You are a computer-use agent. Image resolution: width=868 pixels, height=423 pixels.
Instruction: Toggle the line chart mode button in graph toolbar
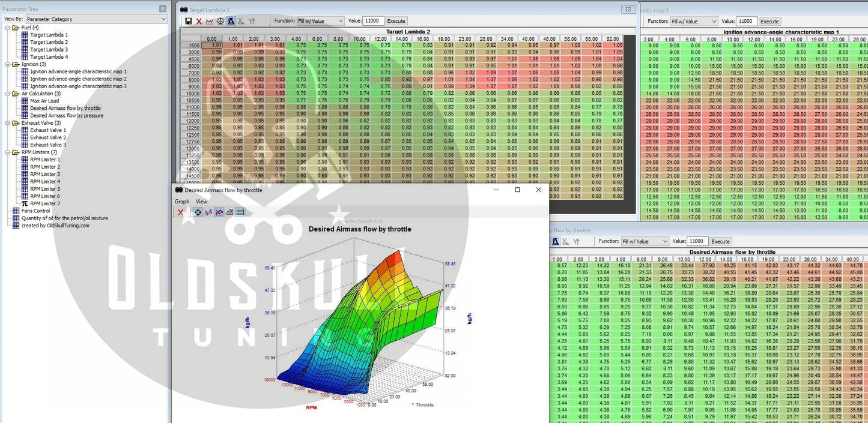pos(219,212)
